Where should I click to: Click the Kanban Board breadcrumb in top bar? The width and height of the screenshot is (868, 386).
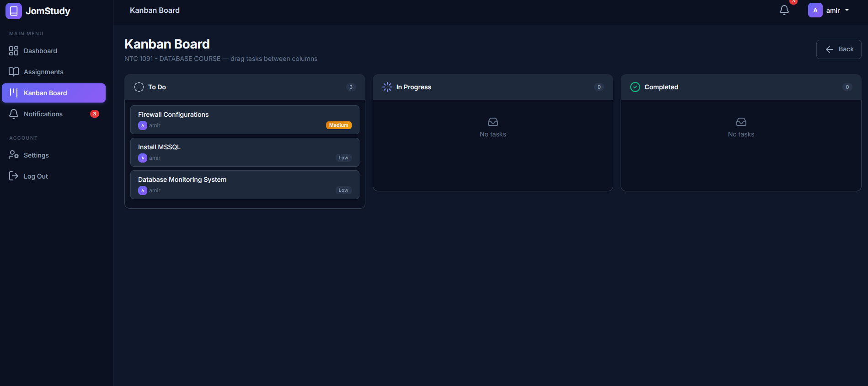point(155,10)
